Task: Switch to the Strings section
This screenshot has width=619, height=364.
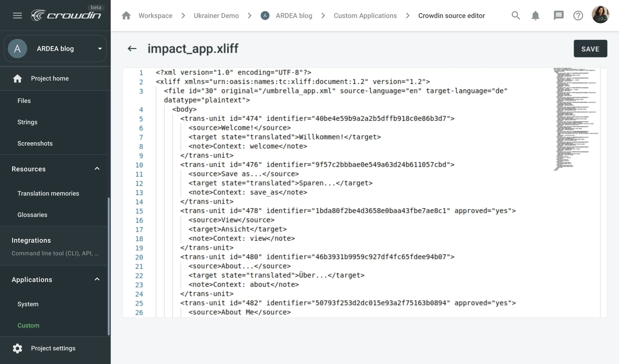Action: pyautogui.click(x=27, y=122)
